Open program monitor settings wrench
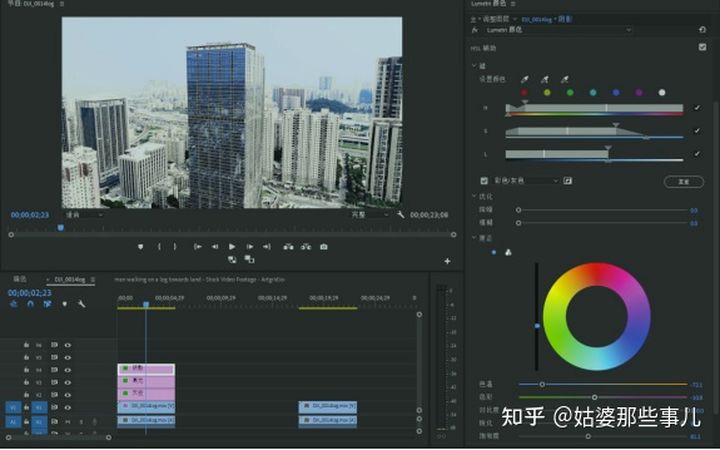 (x=401, y=214)
